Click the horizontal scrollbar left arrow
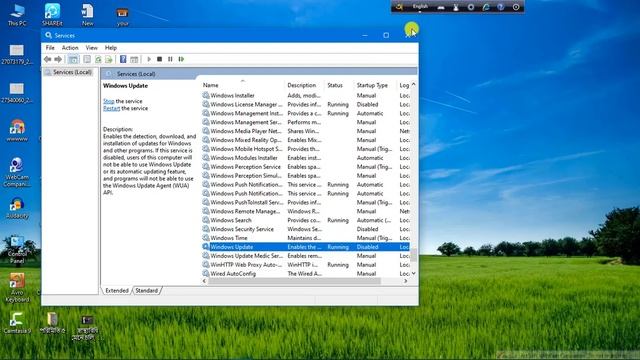This screenshot has height=360, width=640. click(204, 281)
